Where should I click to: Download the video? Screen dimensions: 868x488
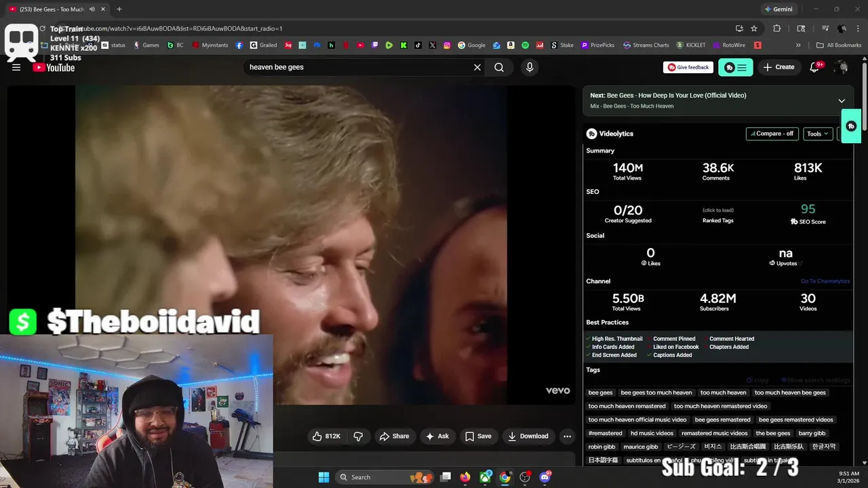point(528,436)
